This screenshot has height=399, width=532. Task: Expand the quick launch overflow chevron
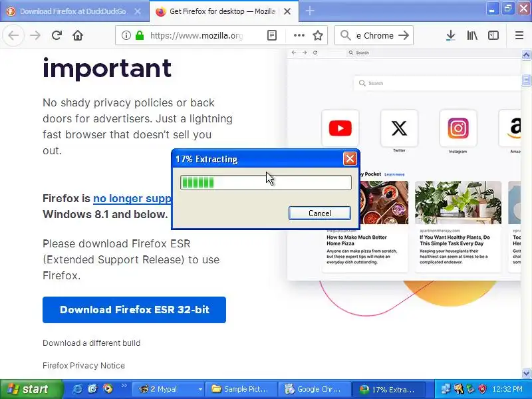coord(124,386)
